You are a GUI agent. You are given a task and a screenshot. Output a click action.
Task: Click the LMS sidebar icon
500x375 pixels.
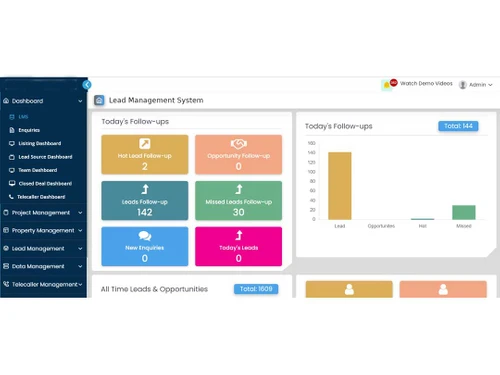(x=12, y=117)
